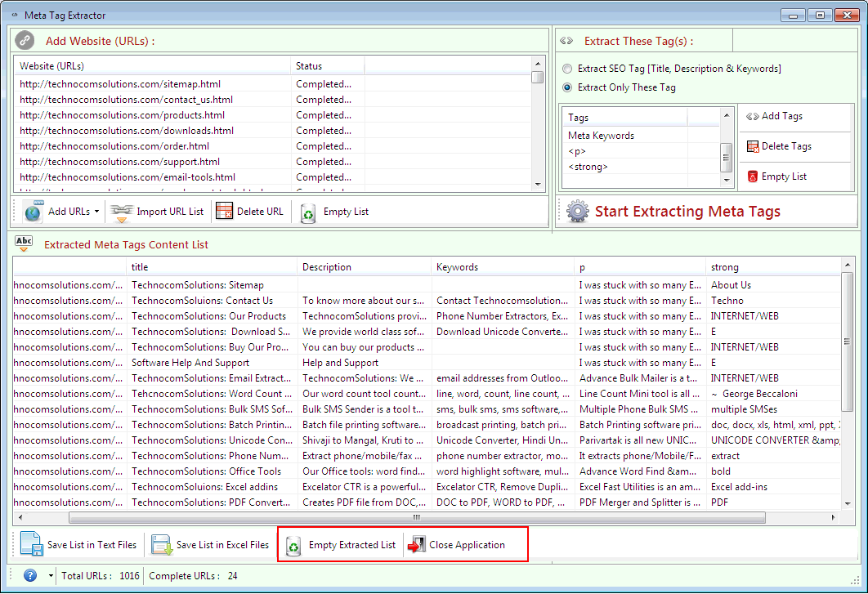
Task: Click the Delete URL icon
Action: coord(224,212)
